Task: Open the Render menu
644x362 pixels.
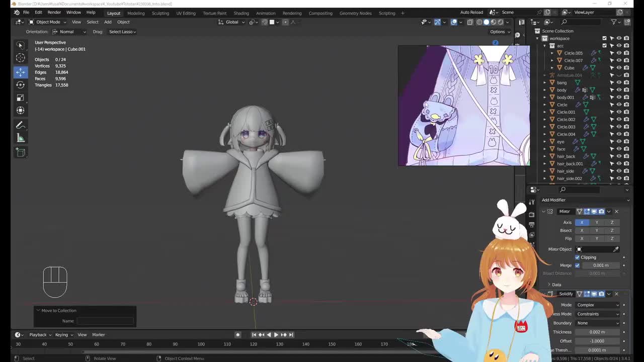Action: coord(54,13)
